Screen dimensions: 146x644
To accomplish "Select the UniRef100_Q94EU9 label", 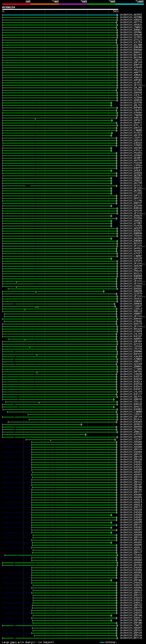I will (131, 100).
